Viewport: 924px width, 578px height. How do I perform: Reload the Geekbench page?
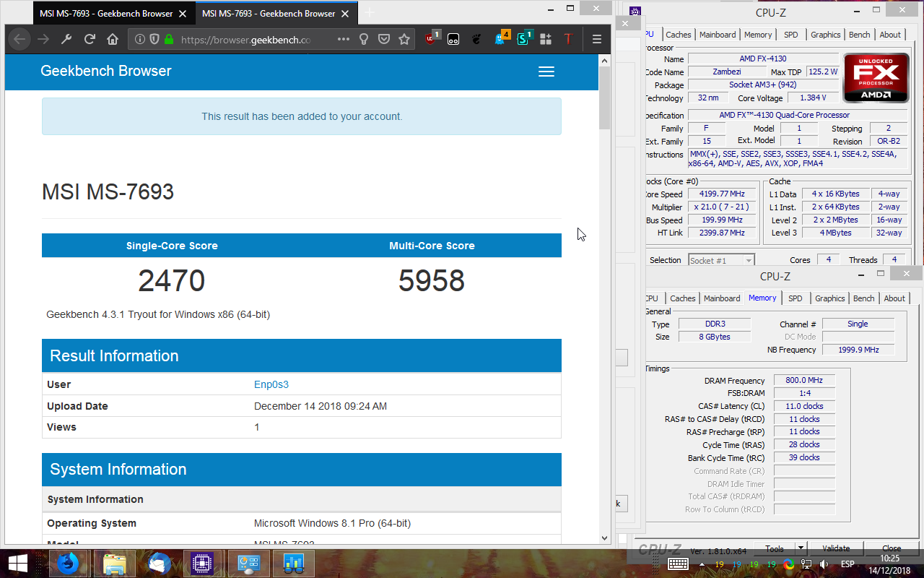[x=90, y=39]
